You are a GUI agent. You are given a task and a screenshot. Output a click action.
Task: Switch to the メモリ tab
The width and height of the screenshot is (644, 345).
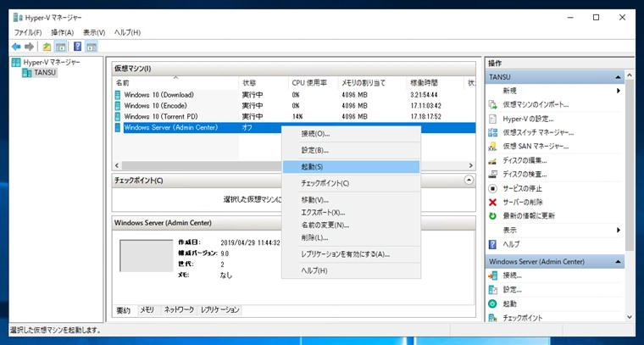[147, 310]
